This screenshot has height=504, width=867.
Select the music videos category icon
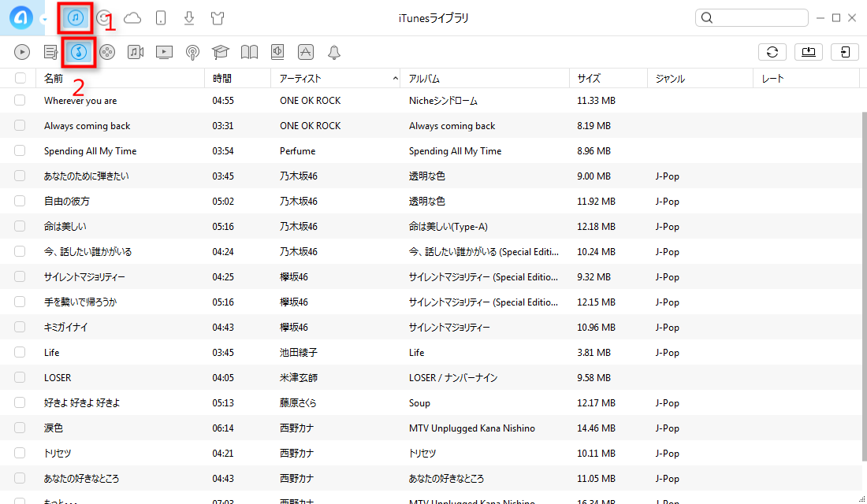click(x=136, y=52)
